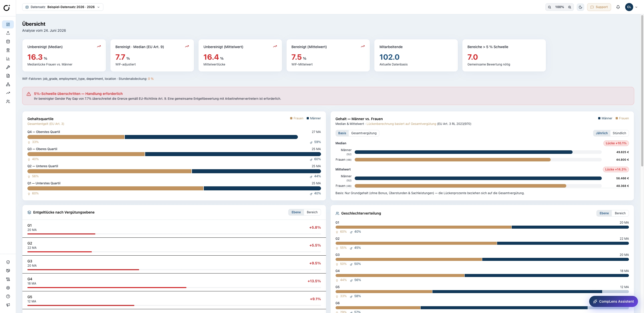Toggle dark mode with the moon icon

[580, 7]
